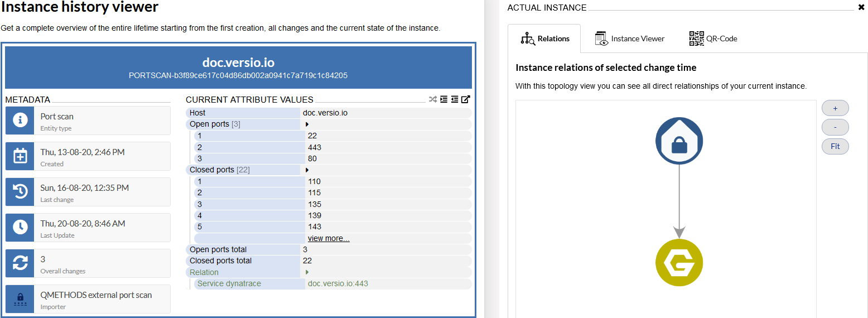The height and width of the screenshot is (318, 868).
Task: Zoom in topology with plus button
Action: click(x=835, y=108)
